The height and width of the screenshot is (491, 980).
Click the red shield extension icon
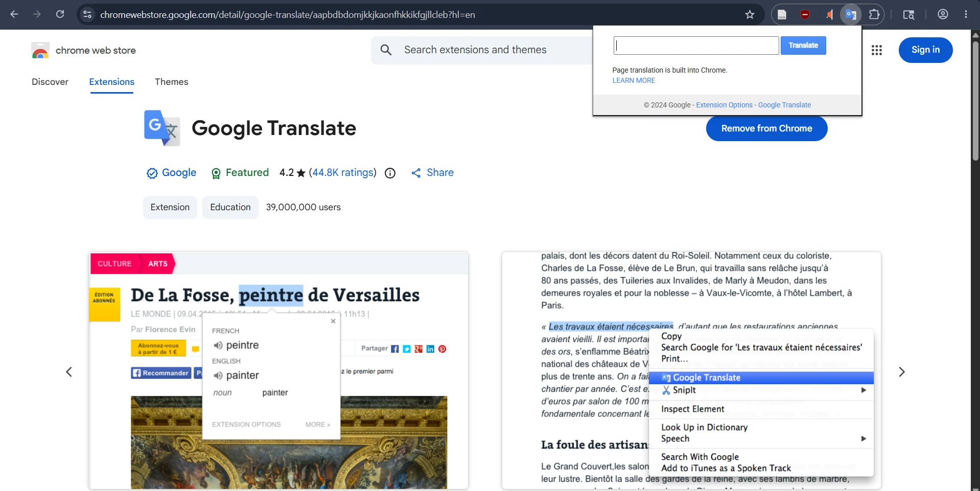(x=805, y=14)
